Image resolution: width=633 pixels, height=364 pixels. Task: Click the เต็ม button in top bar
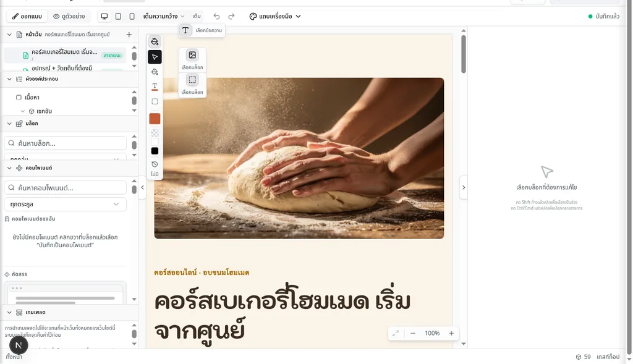point(197,16)
